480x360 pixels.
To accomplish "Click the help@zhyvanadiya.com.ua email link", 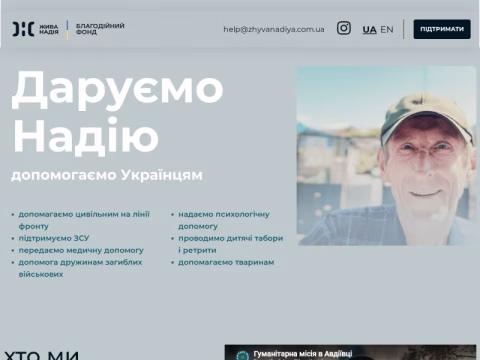I will point(274,29).
